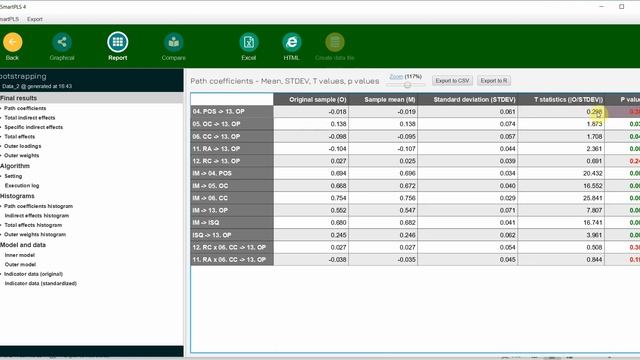Screen dimensions: 640x360
Task: Select row IM -> ISQ
Action: tap(232, 222)
